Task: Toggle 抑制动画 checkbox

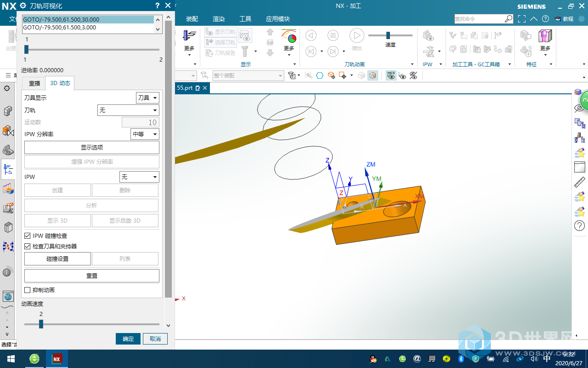Action: point(28,290)
